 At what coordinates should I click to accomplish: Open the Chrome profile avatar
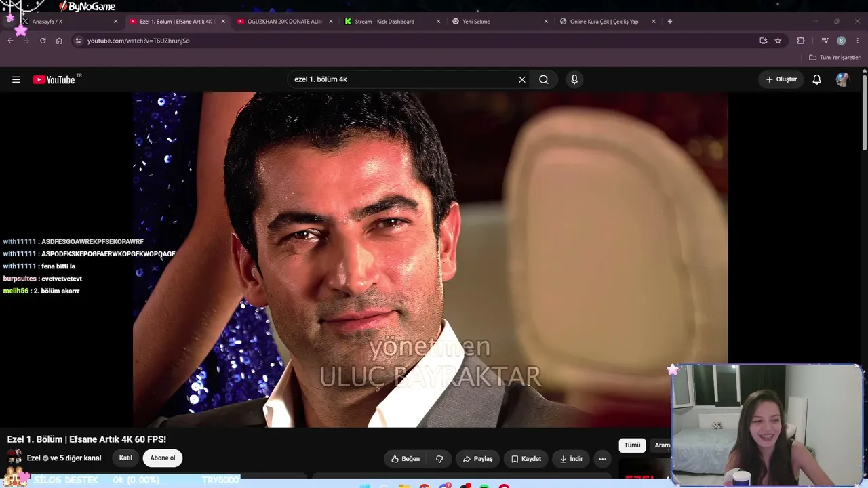(x=841, y=41)
